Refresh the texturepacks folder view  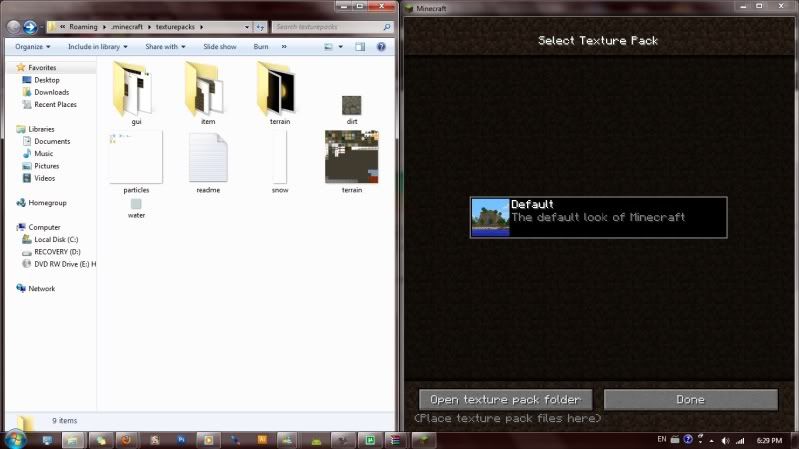coord(260,27)
